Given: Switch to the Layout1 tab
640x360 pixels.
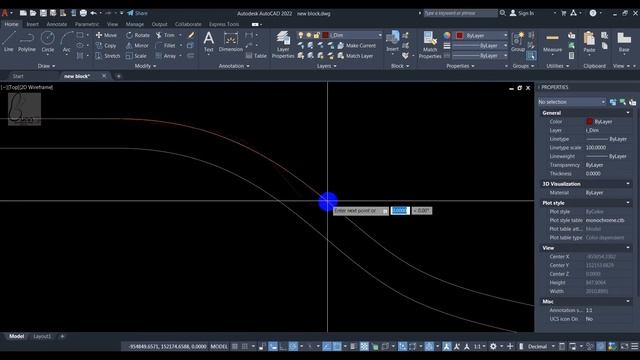Looking at the screenshot, I should click(x=42, y=336).
